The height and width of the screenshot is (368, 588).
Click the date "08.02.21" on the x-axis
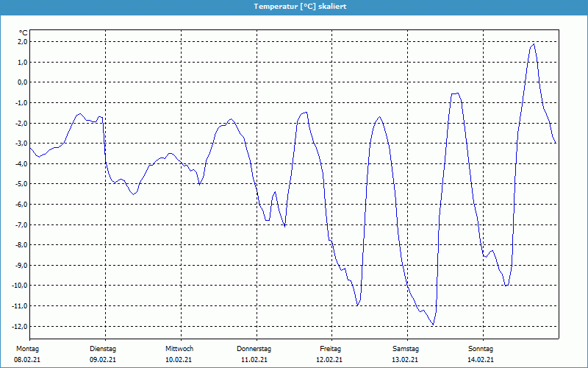(x=27, y=360)
